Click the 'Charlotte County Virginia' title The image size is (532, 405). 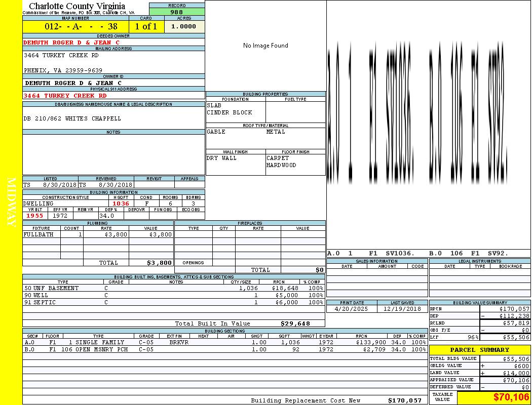tap(77, 6)
